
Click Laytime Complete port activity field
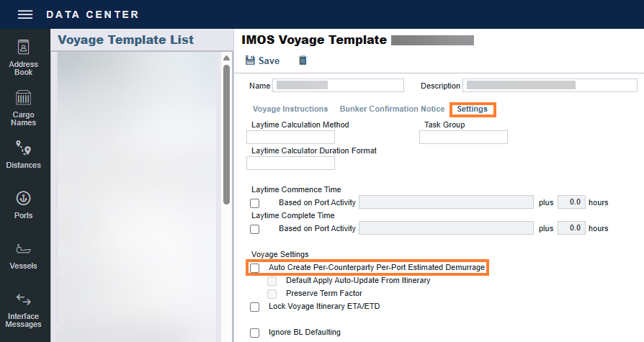click(446, 228)
